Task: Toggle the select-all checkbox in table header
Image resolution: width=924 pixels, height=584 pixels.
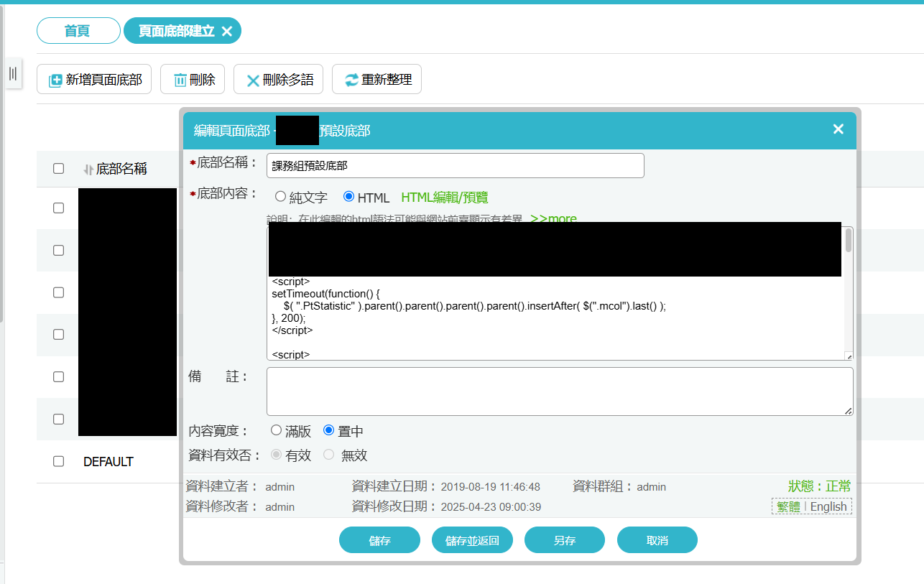Action: [x=58, y=169]
